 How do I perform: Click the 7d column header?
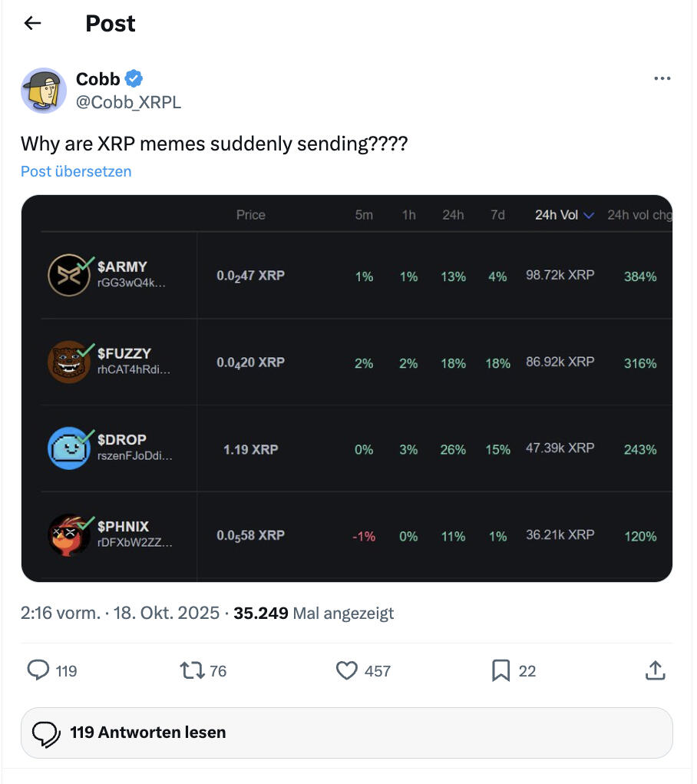click(x=497, y=215)
